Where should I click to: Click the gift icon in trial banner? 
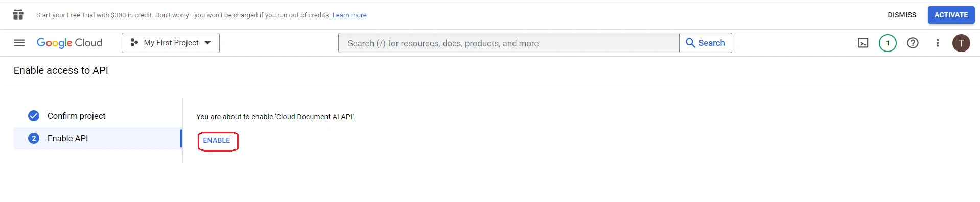click(18, 15)
